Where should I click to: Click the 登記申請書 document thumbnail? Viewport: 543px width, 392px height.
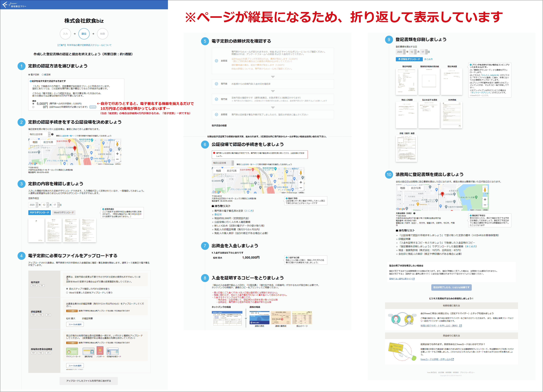point(407,82)
